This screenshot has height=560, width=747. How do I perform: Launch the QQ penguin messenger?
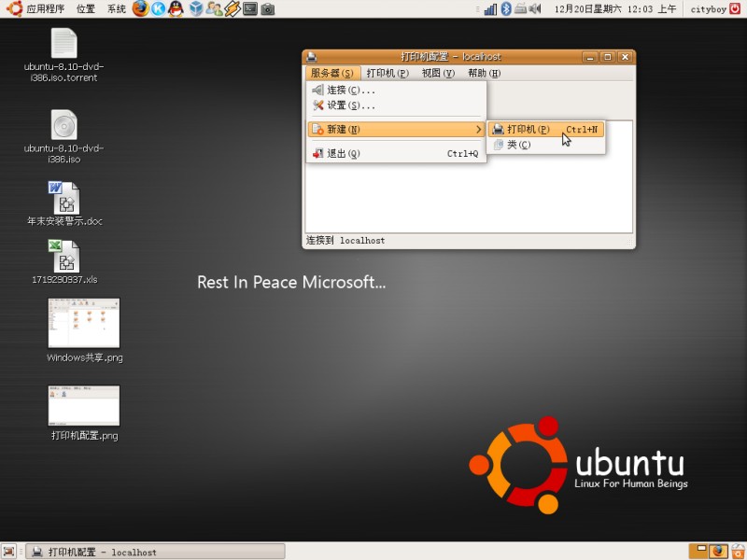click(x=176, y=8)
